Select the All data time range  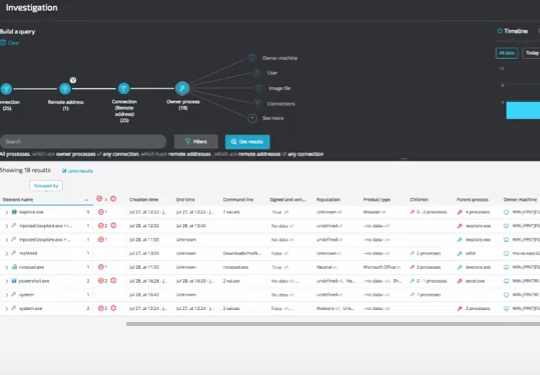[507, 53]
